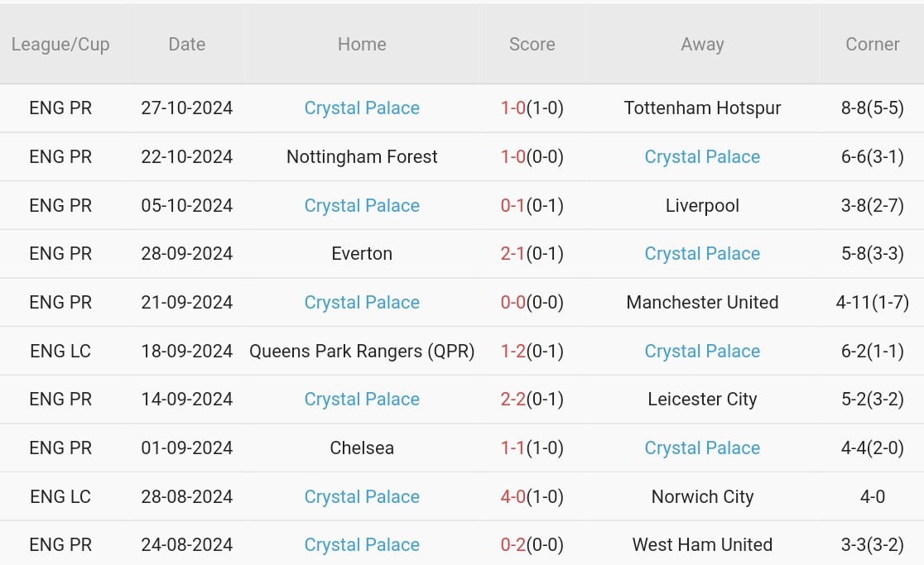Click the 18-09-2024 date cell
Image resolution: width=924 pixels, height=565 pixels.
(x=186, y=352)
